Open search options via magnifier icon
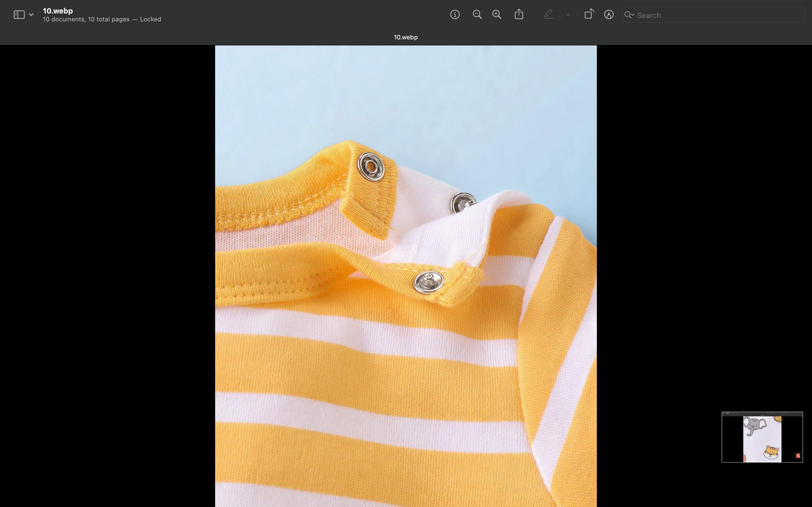 point(629,15)
